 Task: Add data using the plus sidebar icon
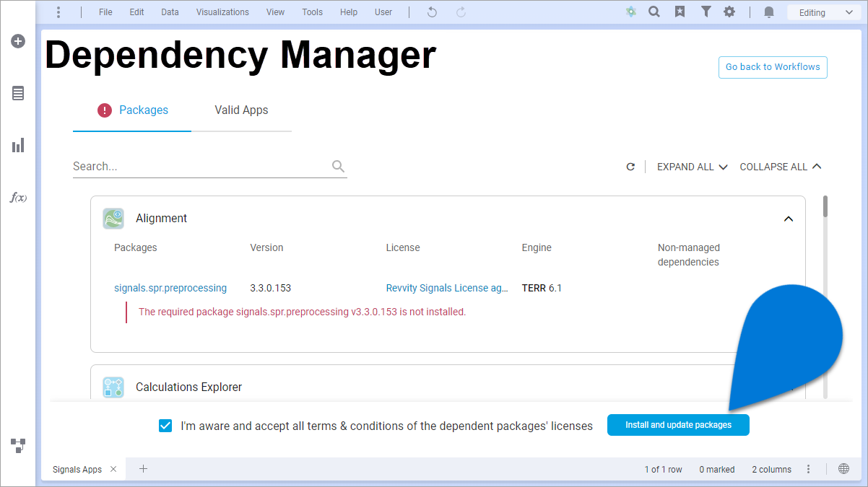[x=18, y=41]
